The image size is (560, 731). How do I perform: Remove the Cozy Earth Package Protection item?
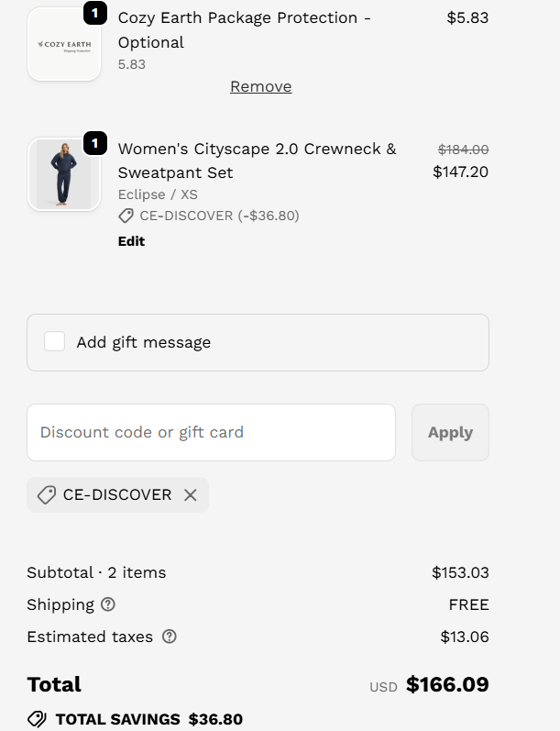pos(260,86)
